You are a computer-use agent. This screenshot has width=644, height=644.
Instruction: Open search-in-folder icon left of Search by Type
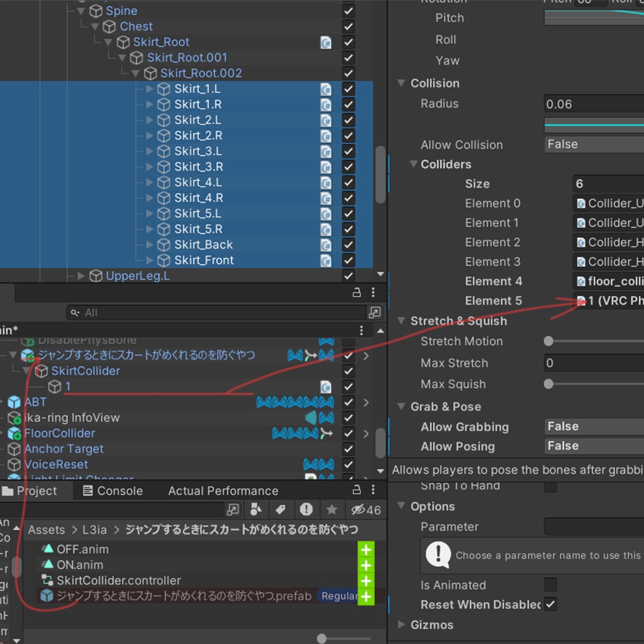[x=233, y=509]
